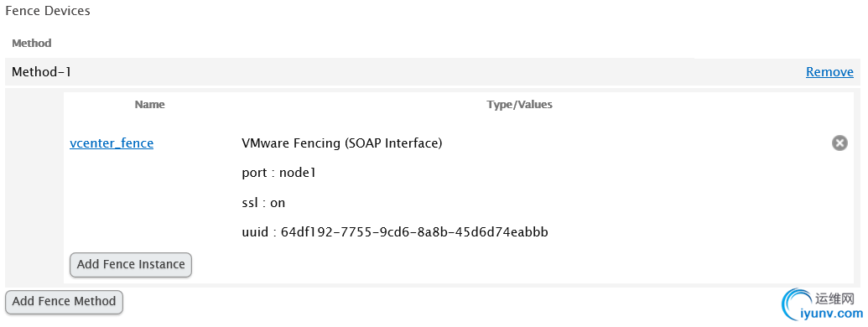Add a new fence instance
The height and width of the screenshot is (327, 868).
(131, 264)
